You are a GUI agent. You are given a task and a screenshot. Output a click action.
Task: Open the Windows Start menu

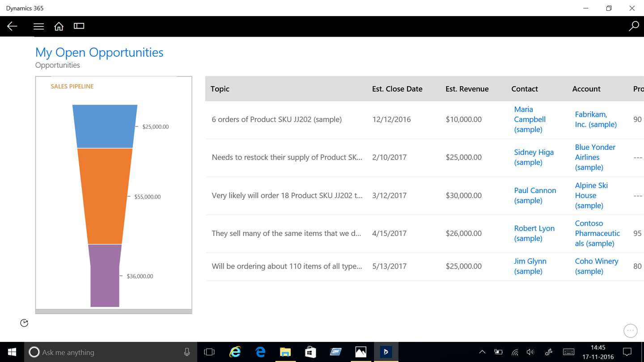click(12, 352)
